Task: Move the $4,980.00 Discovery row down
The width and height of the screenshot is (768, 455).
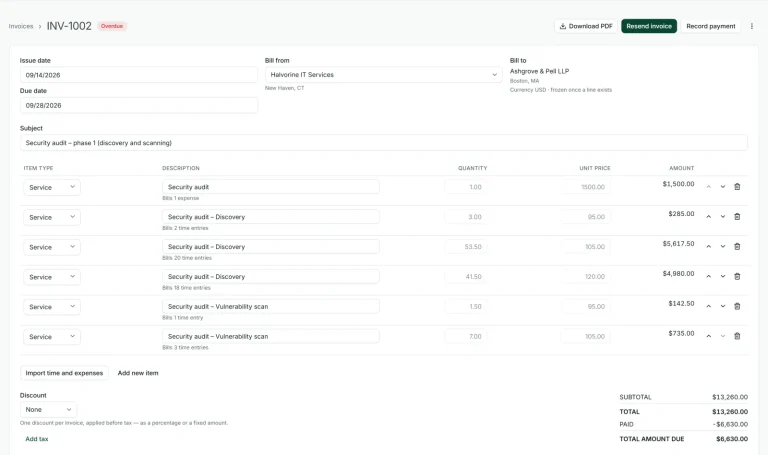Action: 723,276
